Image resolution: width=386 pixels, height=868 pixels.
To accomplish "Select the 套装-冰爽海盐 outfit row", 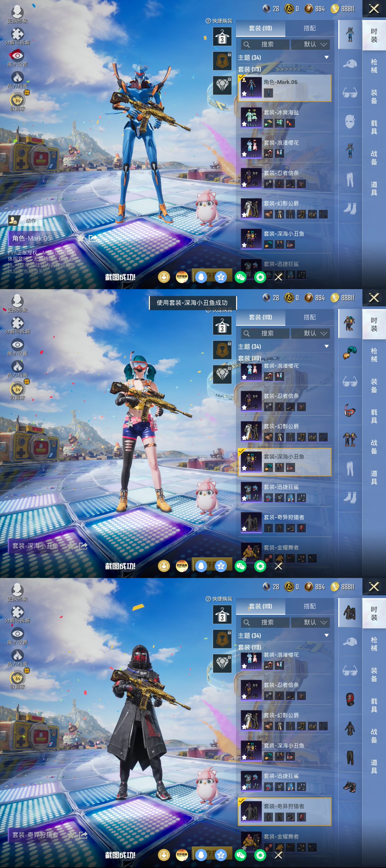I will click(x=285, y=118).
